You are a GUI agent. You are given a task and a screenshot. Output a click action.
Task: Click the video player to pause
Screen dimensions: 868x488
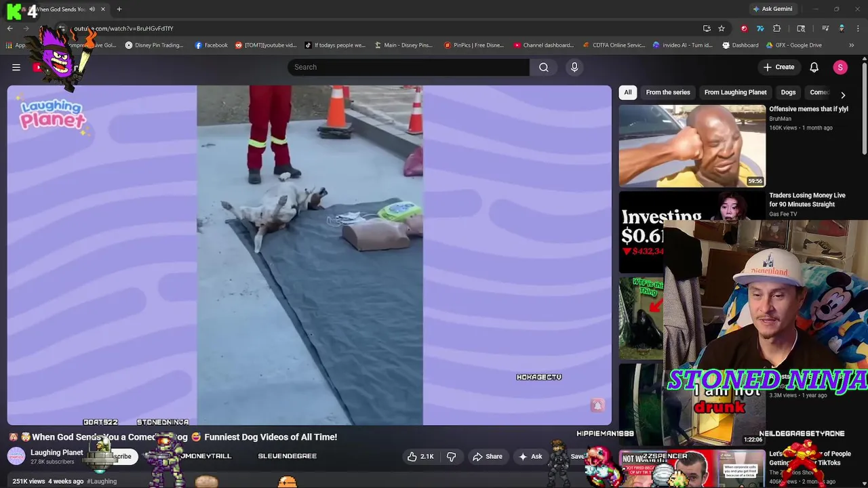pyautogui.click(x=309, y=255)
